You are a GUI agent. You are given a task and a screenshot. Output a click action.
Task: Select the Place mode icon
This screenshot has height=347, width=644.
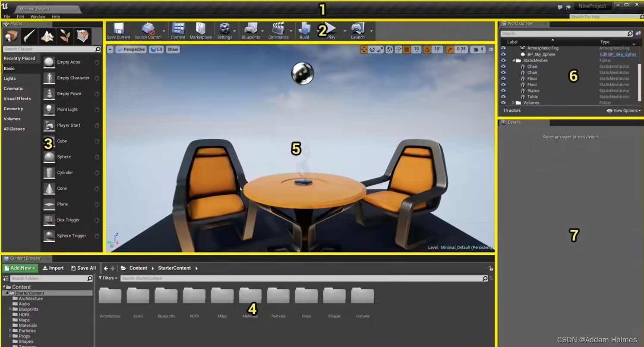pyautogui.click(x=11, y=36)
